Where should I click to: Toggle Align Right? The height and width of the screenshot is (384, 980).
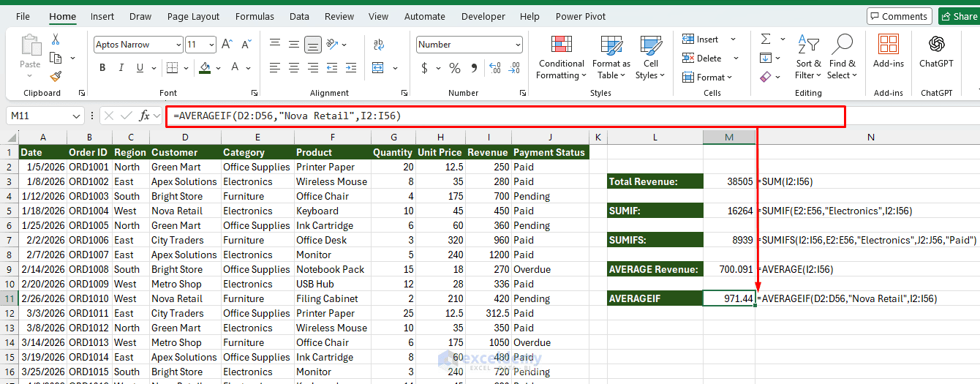point(313,68)
